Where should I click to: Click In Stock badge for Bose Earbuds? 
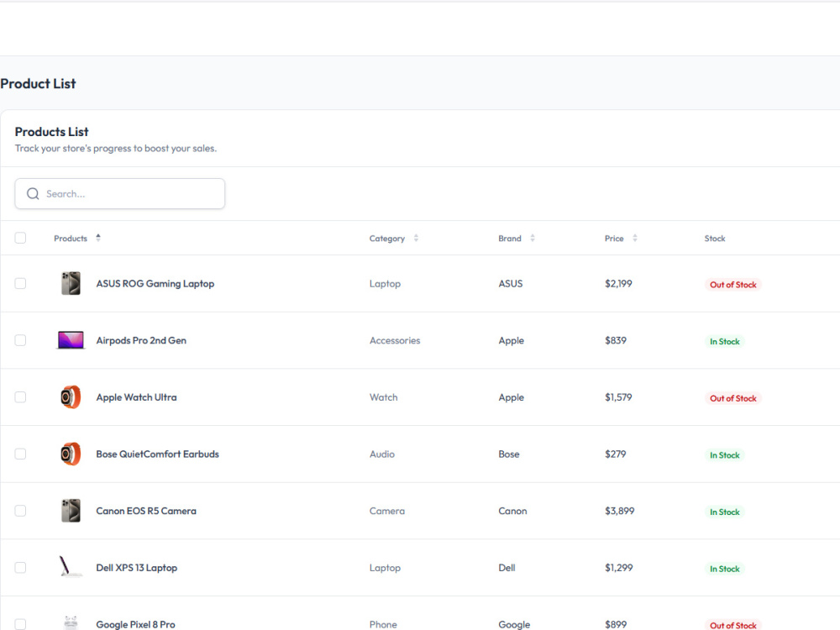coord(724,454)
